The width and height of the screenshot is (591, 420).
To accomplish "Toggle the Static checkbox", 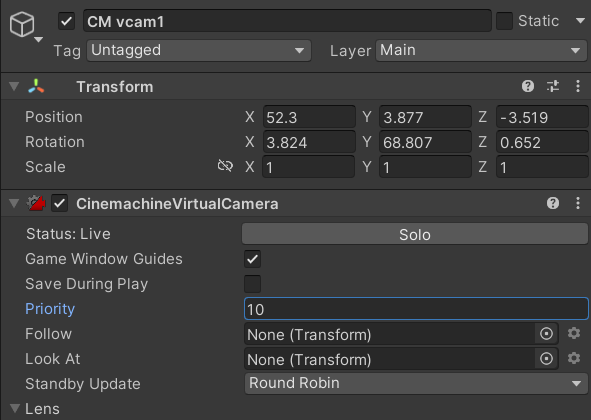I will [504, 21].
